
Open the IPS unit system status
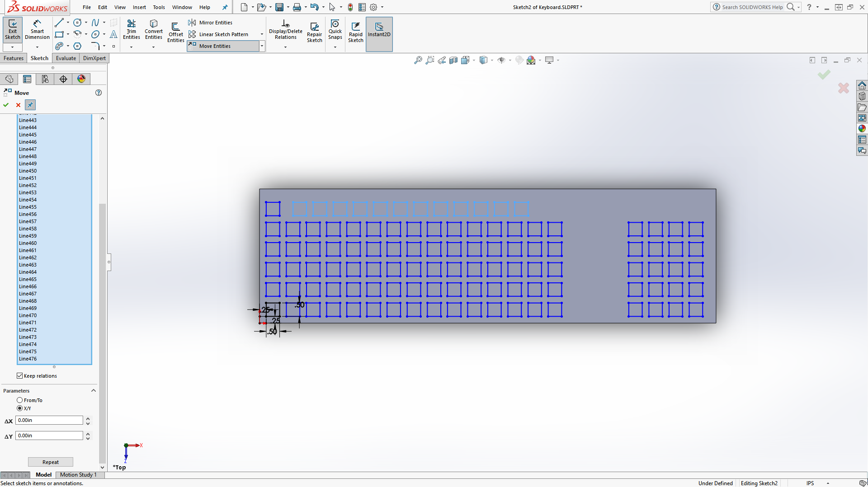pyautogui.click(x=810, y=483)
